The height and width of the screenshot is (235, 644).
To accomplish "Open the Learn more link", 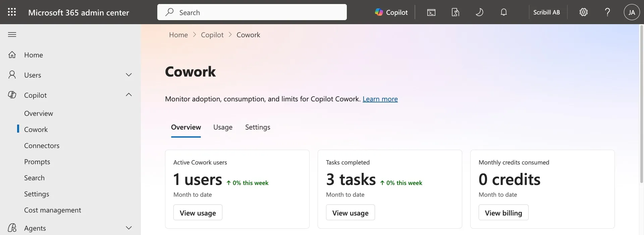I will pos(380,99).
